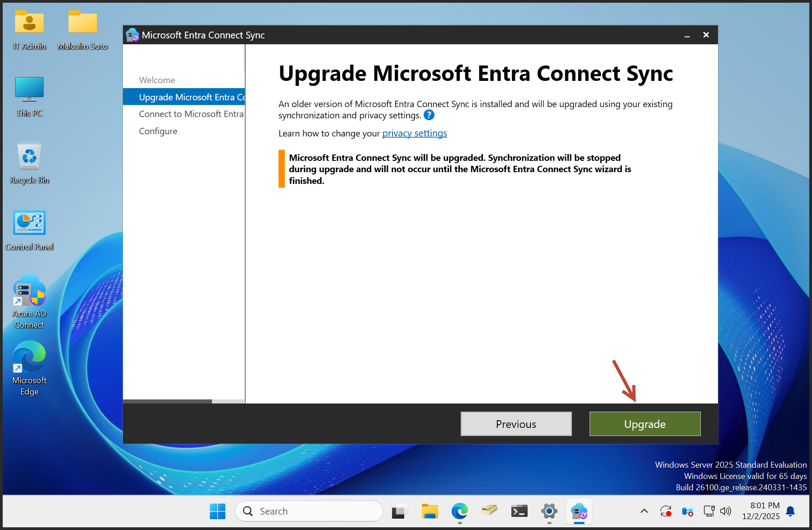Open File Explorer from the taskbar
The width and height of the screenshot is (812, 530).
tap(430, 511)
